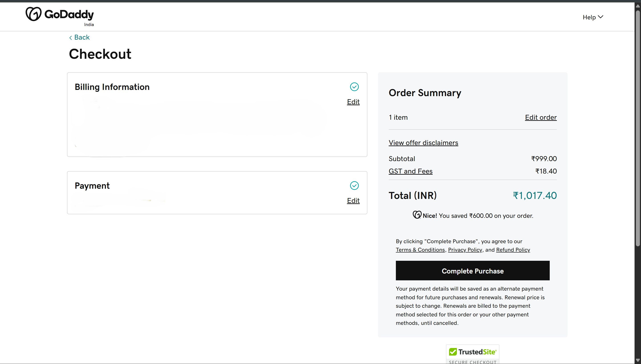This screenshot has width=641, height=364.
Task: Click the Payment section completed checkmark icon
Action: coord(354,185)
